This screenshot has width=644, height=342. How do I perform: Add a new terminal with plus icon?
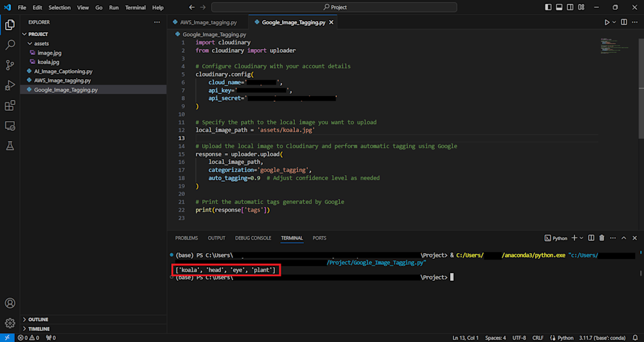[574, 238]
